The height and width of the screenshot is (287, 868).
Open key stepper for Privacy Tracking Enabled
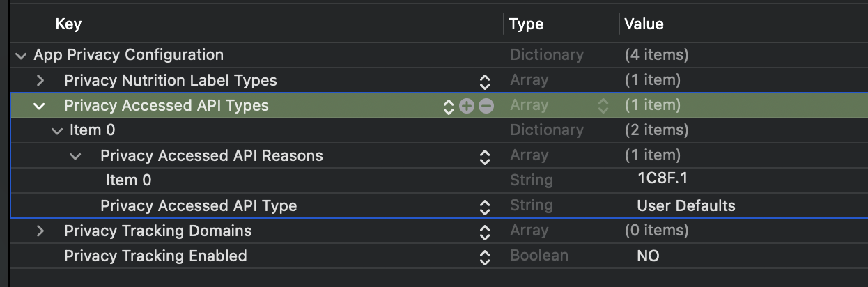tap(486, 256)
